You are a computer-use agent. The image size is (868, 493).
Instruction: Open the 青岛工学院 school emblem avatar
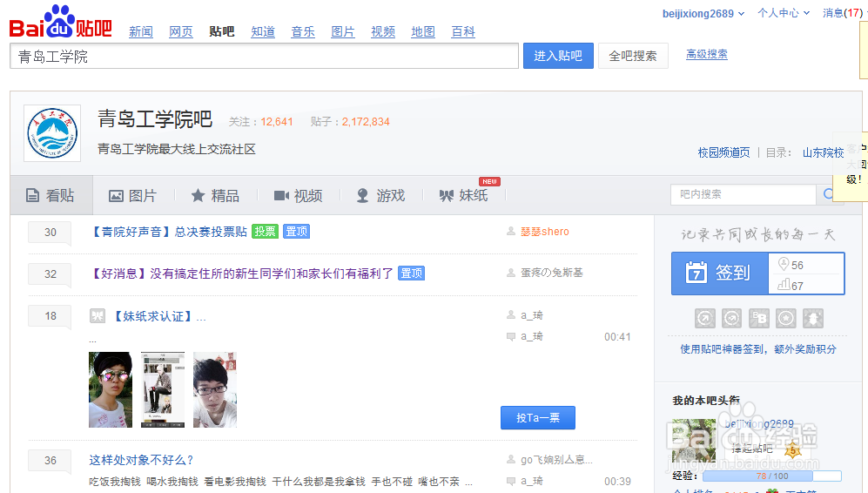click(x=52, y=133)
